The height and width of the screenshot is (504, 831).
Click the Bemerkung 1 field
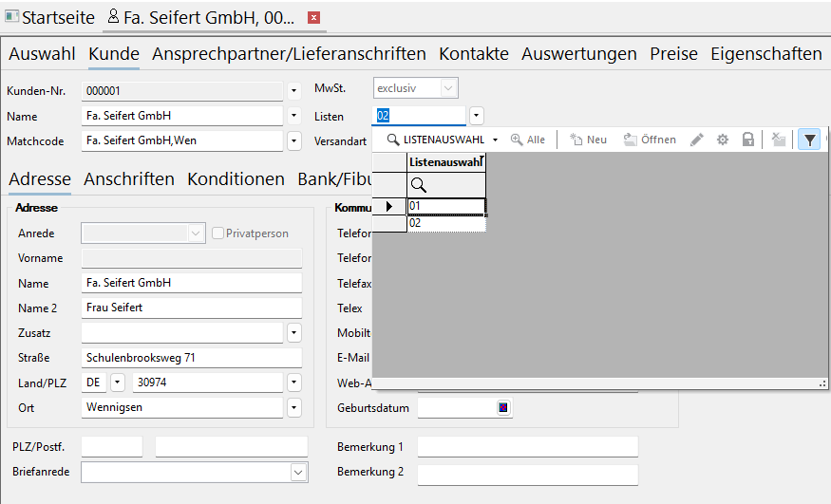click(528, 447)
